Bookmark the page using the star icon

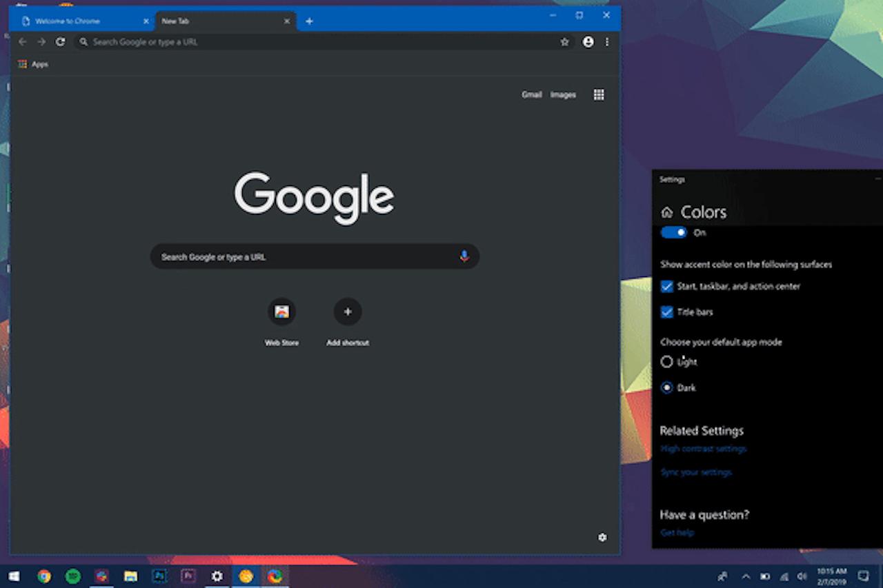(x=565, y=42)
